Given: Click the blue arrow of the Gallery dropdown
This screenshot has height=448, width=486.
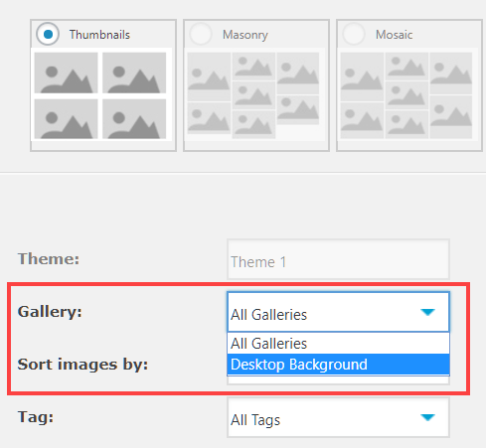Looking at the screenshot, I should (427, 312).
